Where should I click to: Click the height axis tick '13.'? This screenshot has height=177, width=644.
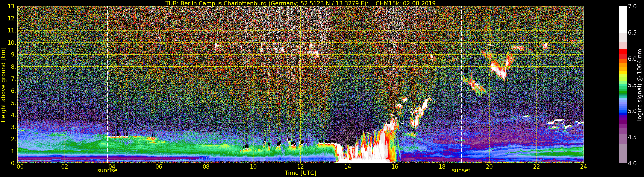tap(12, 6)
